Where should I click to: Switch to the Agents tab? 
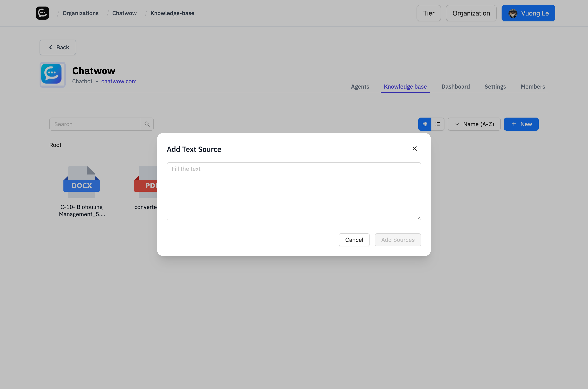[x=360, y=87]
